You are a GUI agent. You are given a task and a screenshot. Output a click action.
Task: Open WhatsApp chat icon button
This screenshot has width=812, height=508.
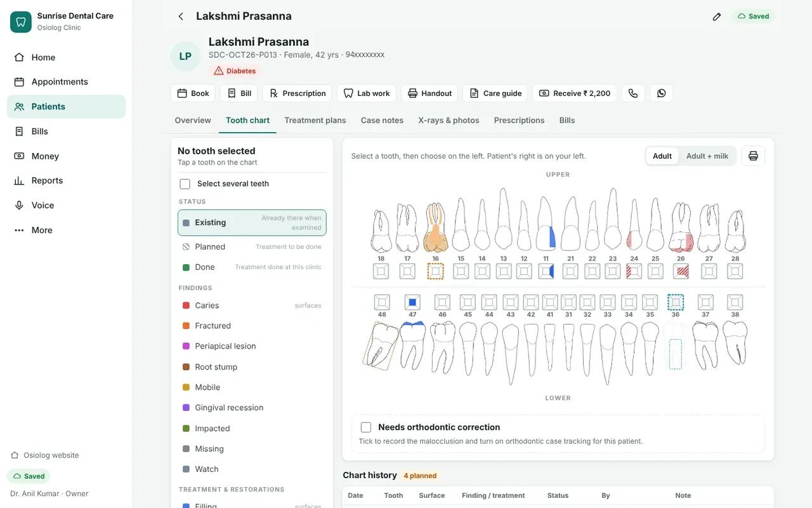coord(662,93)
